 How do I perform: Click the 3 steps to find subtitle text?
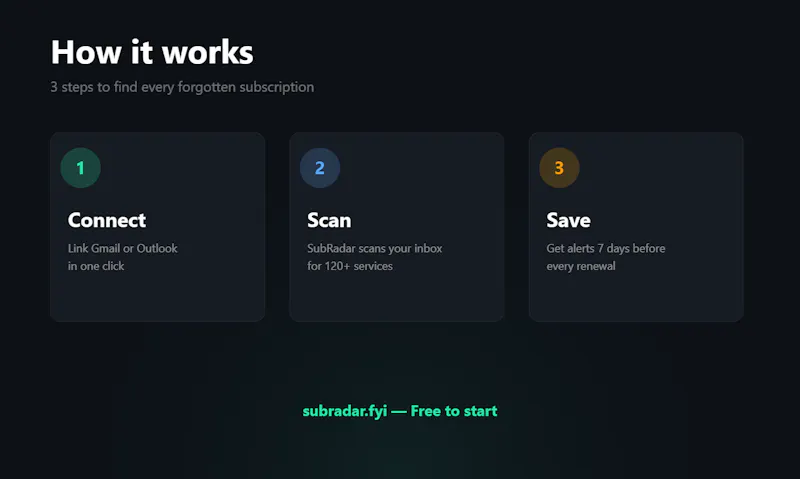[x=182, y=87]
